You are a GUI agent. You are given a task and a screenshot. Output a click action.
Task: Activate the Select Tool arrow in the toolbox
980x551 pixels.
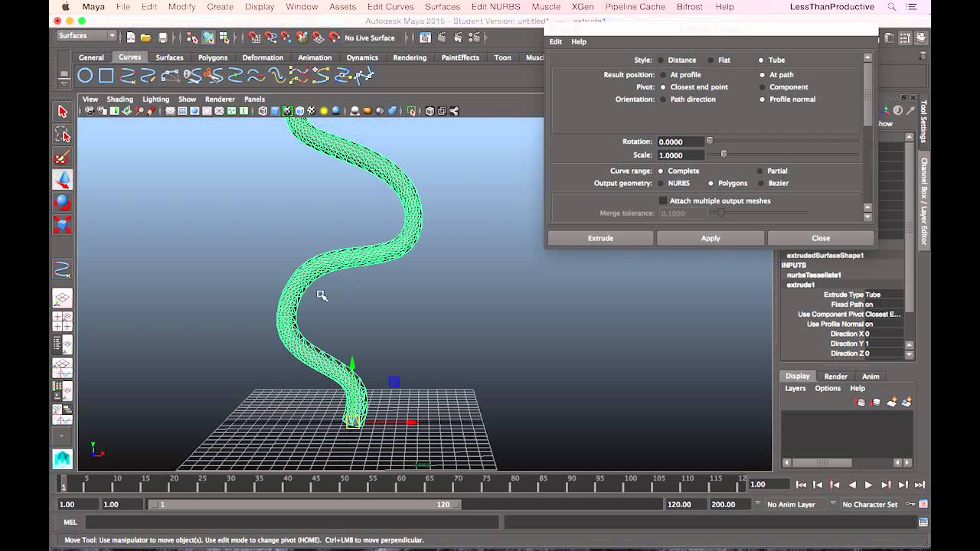click(x=63, y=112)
